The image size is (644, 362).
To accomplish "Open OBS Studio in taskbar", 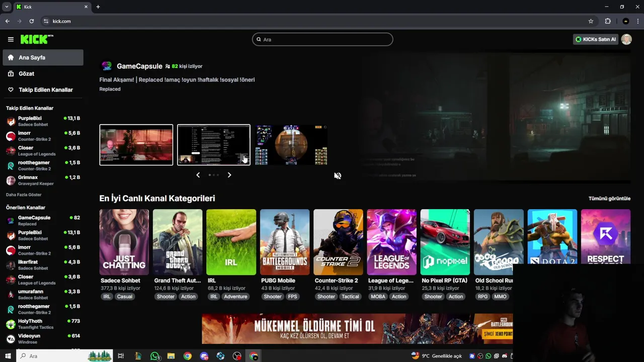I will tap(237, 356).
